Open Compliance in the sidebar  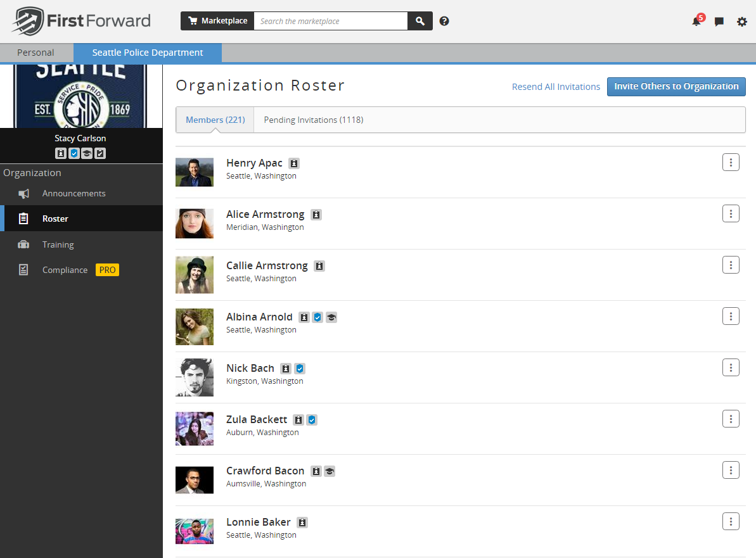(x=82, y=270)
